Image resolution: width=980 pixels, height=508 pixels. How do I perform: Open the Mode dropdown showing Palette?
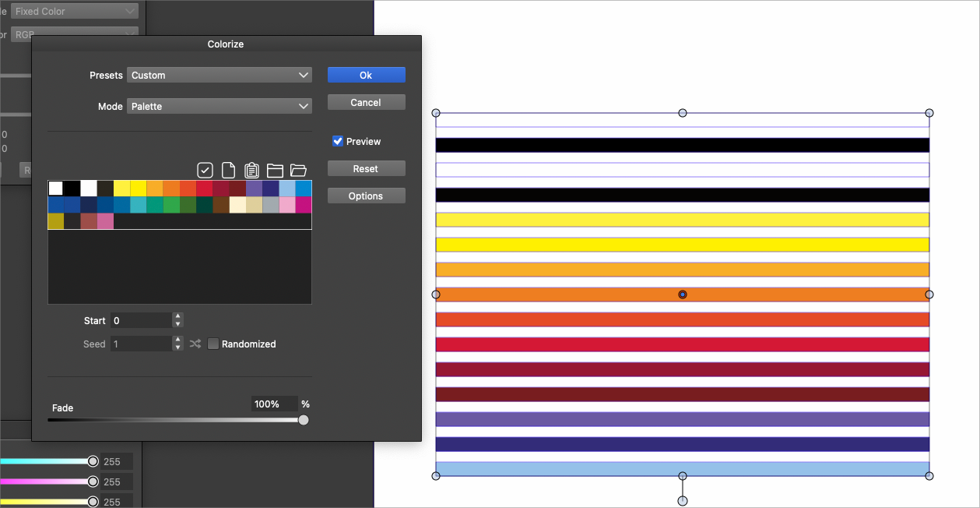(x=220, y=106)
